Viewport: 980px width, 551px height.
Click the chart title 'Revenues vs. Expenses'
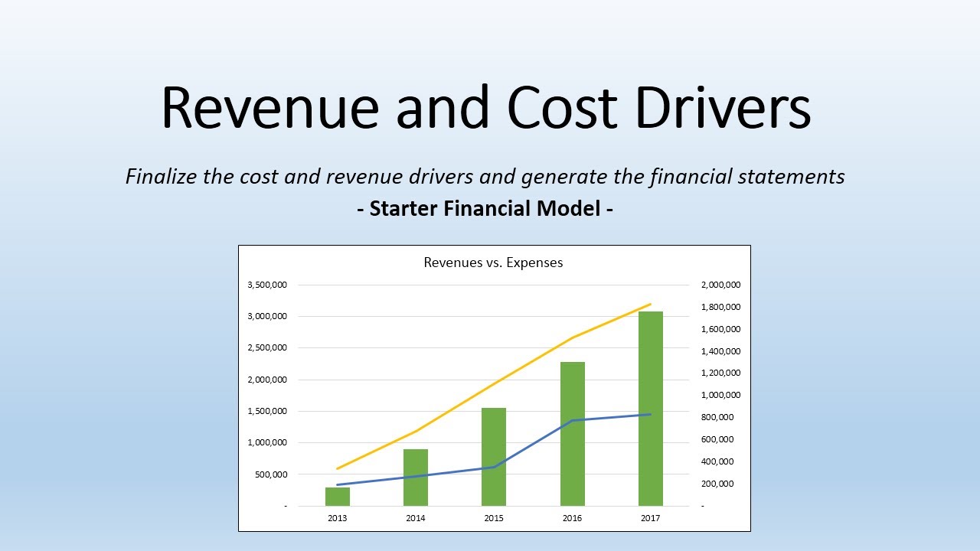(493, 262)
